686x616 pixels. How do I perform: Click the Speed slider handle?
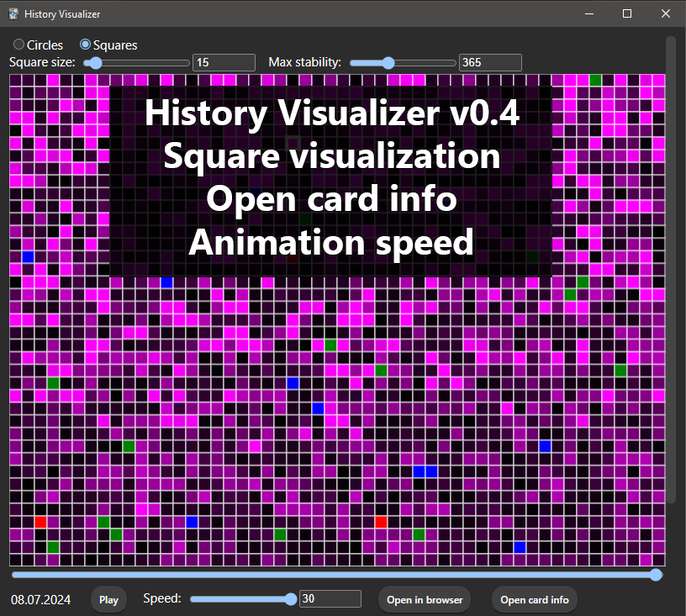(291, 599)
